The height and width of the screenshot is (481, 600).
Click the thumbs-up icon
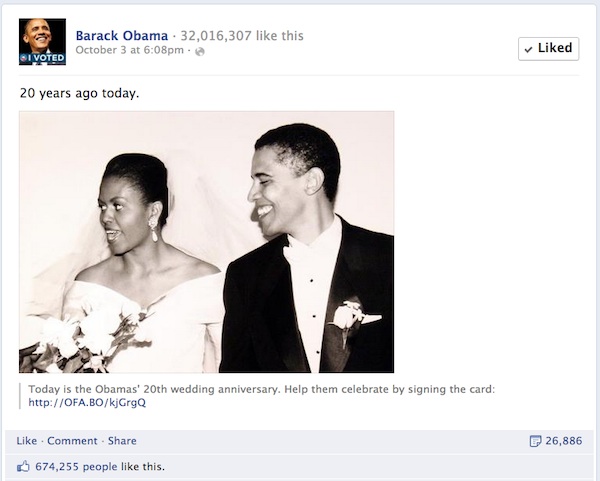tap(23, 466)
